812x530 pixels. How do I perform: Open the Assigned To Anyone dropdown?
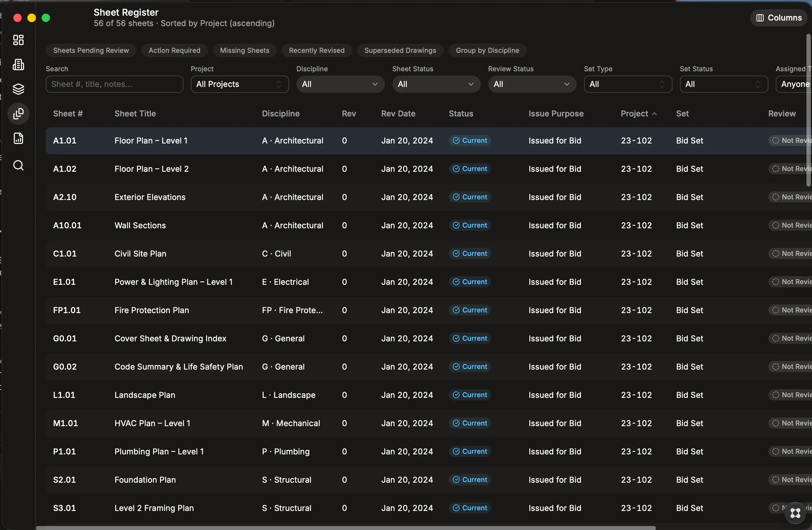794,84
